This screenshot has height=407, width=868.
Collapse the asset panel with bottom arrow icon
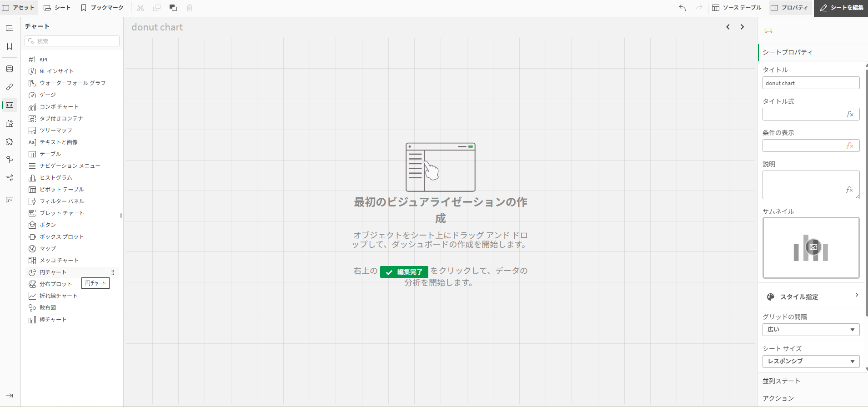point(10,396)
